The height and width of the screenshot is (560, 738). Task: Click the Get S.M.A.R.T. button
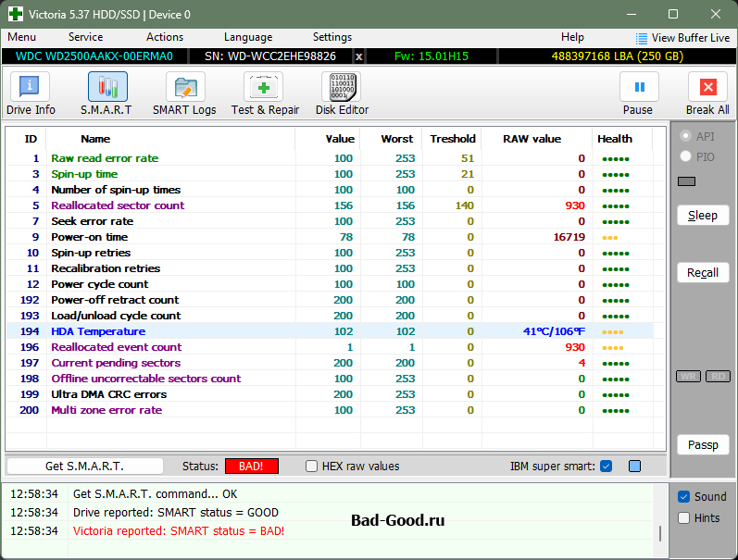(x=84, y=467)
